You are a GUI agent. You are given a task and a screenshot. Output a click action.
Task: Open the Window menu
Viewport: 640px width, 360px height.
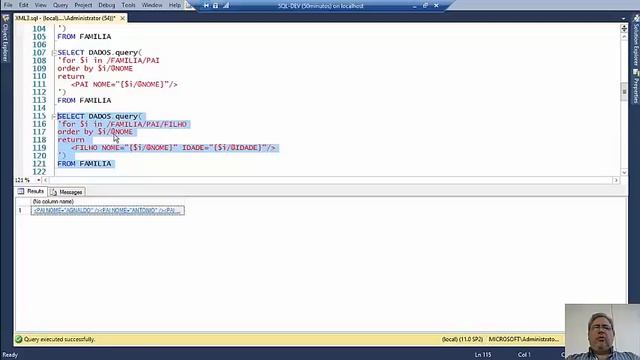152,5
